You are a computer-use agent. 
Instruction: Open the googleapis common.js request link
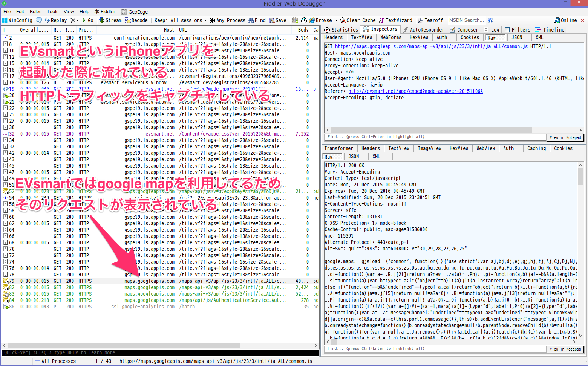point(431,46)
